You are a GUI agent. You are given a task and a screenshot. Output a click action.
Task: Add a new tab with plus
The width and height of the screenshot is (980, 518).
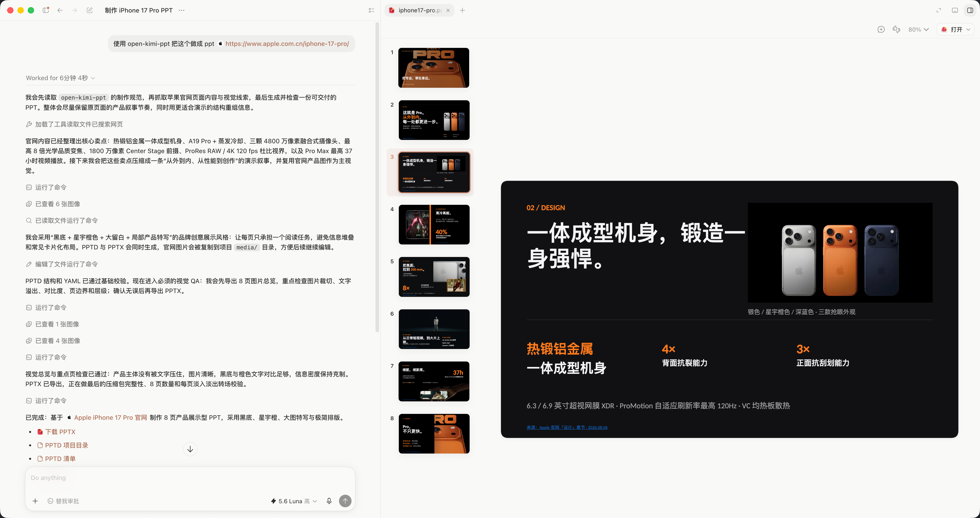(462, 10)
